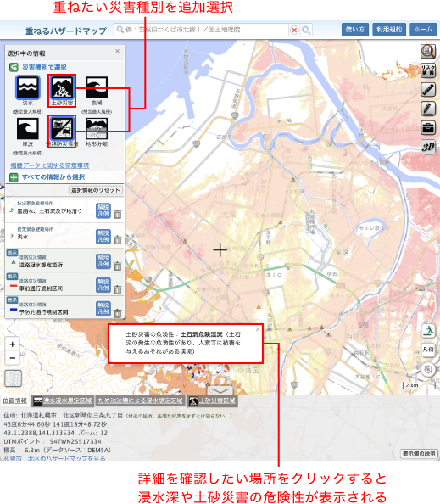Activate the ruler measurement tool
The width and height of the screenshot is (440, 504).
(428, 90)
